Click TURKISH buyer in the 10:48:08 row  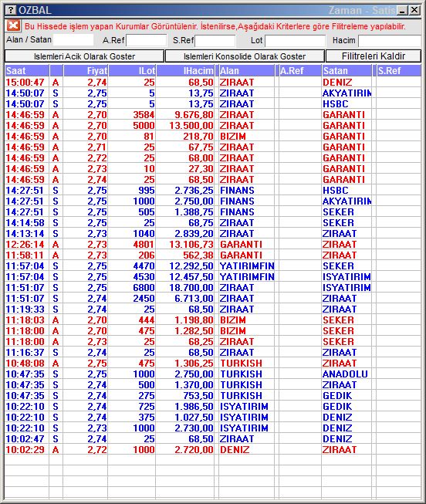(241, 364)
